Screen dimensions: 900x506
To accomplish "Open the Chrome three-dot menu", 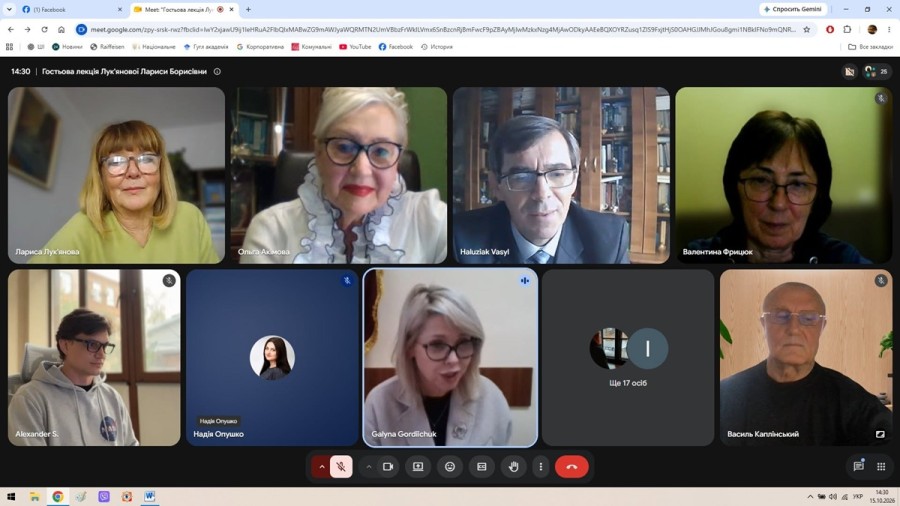I will click(889, 29).
